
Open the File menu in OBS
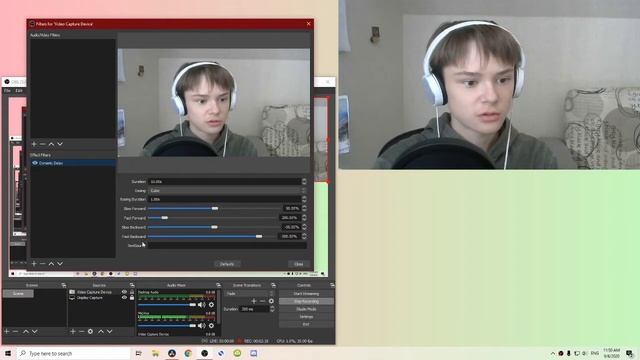7,90
